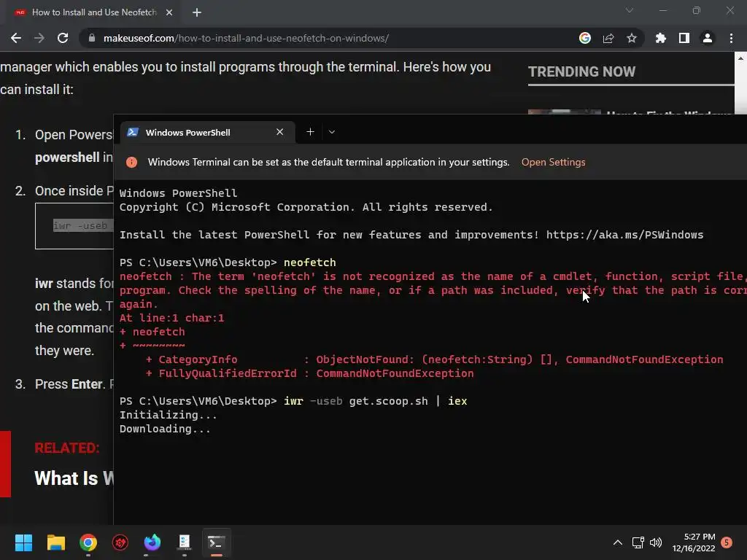Click the iwr -useb code box on webpage
This screenshot has height=560, width=747.
(74, 226)
